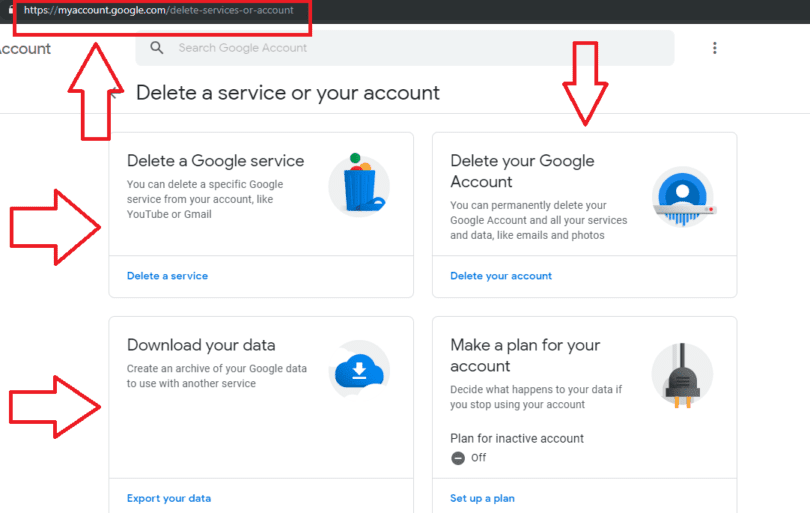Open the Delete your account link
Screen dimensions: 810x513
click(x=501, y=276)
